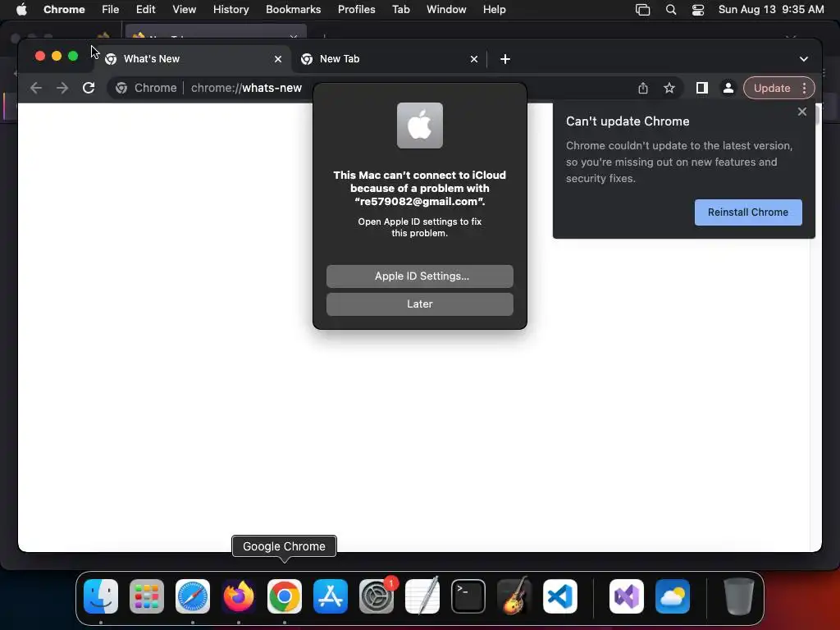Image resolution: width=840 pixels, height=630 pixels.
Task: Close the New Tab tab
Action: click(474, 59)
